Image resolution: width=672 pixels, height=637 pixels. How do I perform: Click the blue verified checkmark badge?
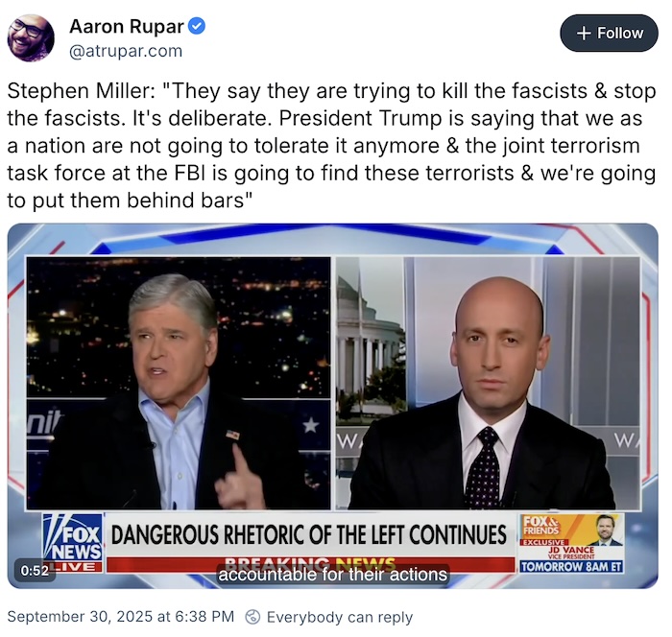[197, 26]
